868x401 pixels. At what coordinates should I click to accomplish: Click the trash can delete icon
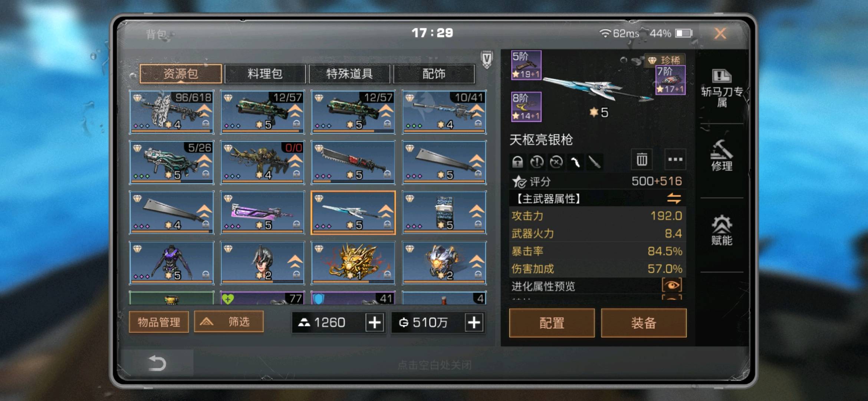pos(642,160)
